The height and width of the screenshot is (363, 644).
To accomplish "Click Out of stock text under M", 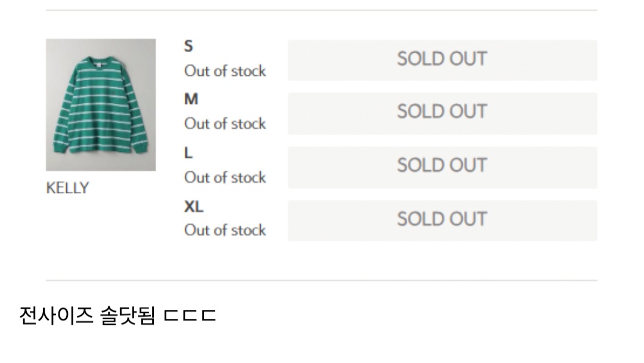I will click(x=225, y=124).
